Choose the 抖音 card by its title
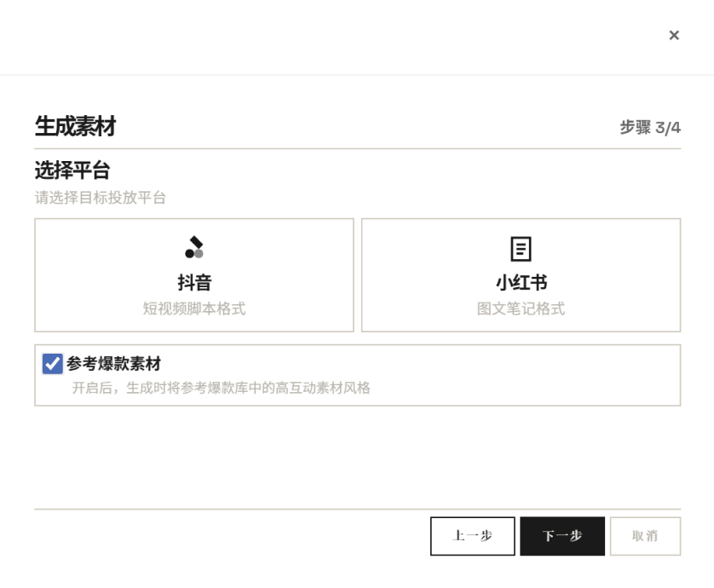Viewport: 714px width, 588px height. tap(194, 282)
